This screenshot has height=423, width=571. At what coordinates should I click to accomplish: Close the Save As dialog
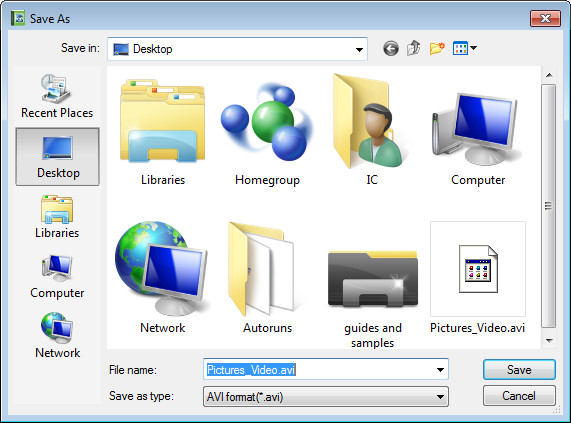(x=545, y=19)
